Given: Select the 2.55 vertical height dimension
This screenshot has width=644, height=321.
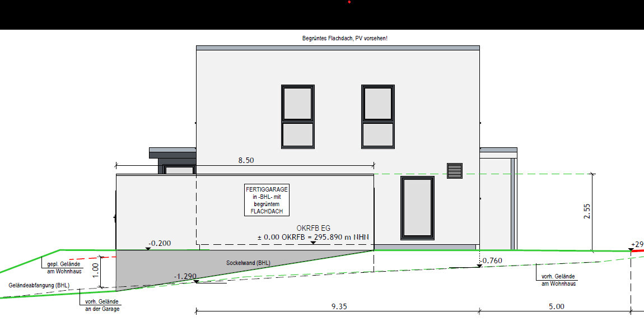Looking at the screenshot, I should point(587,212).
